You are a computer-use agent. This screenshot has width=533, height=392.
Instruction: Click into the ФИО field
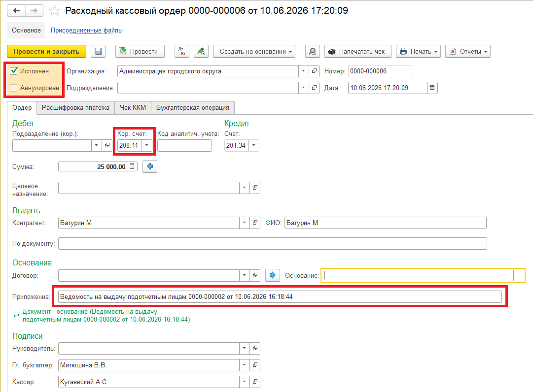click(x=386, y=223)
